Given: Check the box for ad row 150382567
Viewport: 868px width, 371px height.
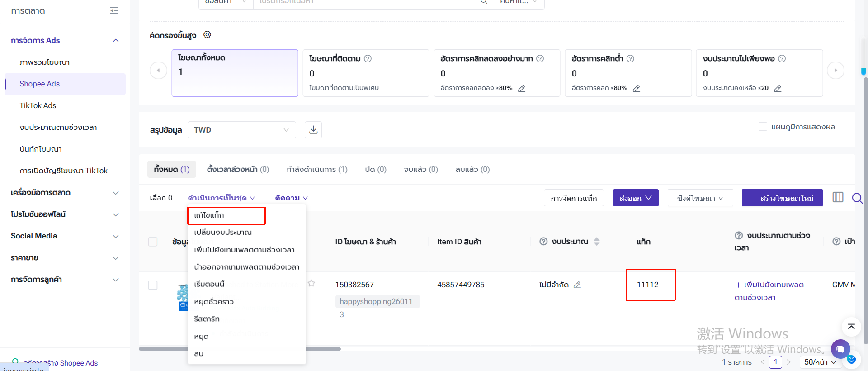Looking at the screenshot, I should [x=153, y=285].
